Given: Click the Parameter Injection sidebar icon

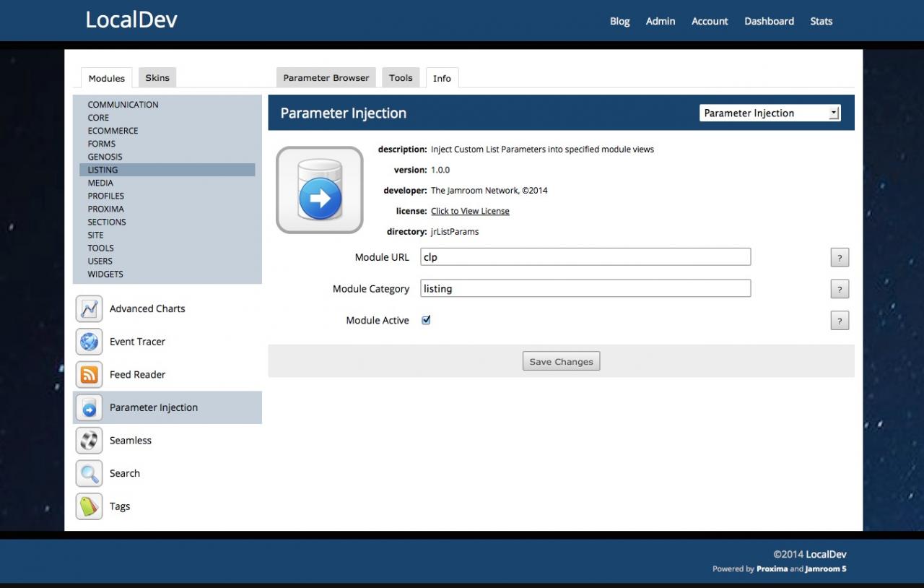Looking at the screenshot, I should pyautogui.click(x=89, y=408).
